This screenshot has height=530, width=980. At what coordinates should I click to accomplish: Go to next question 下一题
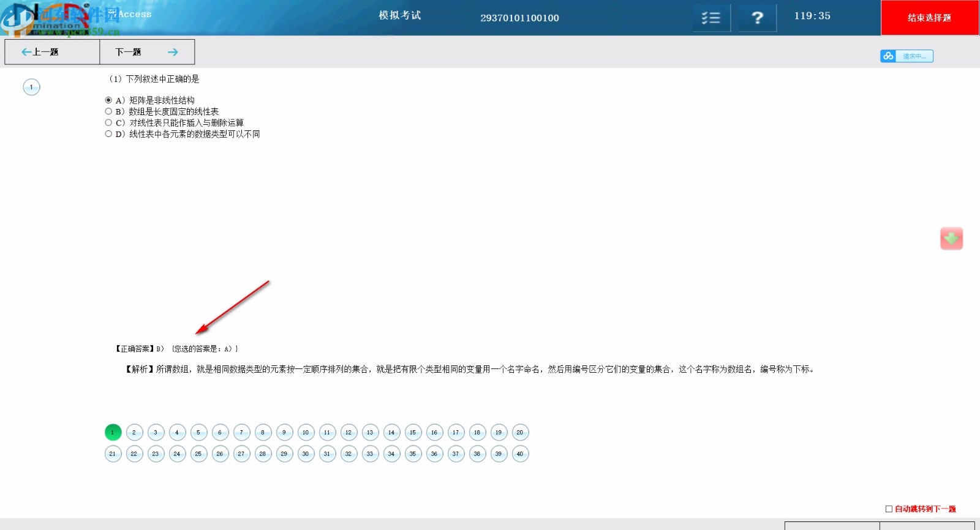[x=147, y=52]
